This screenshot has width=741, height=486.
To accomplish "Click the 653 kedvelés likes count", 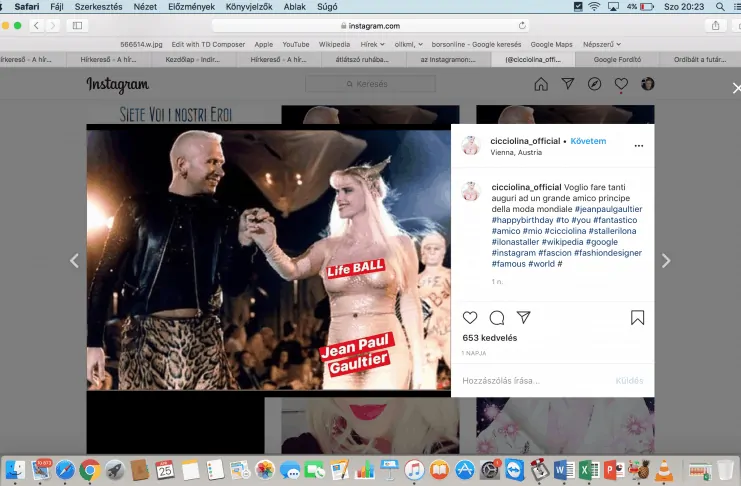I will coord(490,338).
